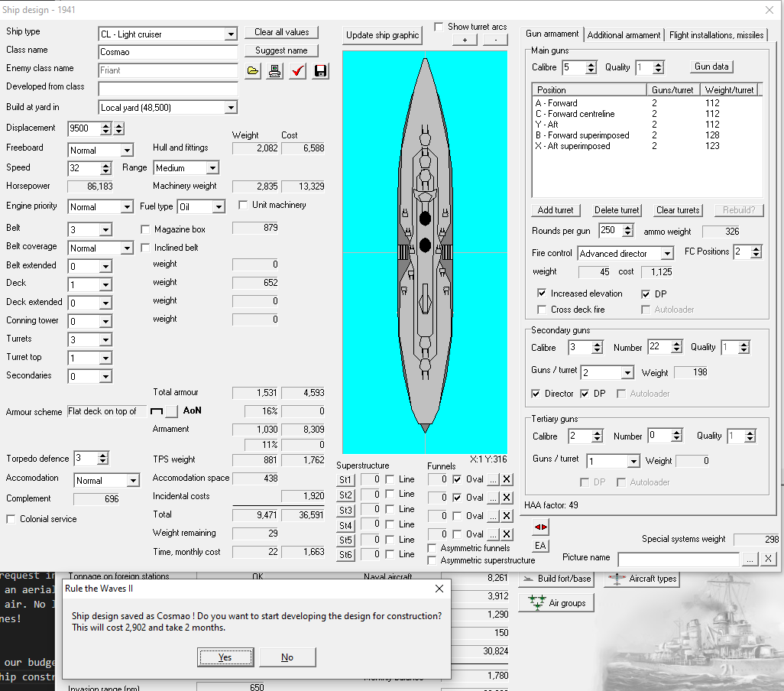
Task: Print the ship design
Action: [274, 71]
